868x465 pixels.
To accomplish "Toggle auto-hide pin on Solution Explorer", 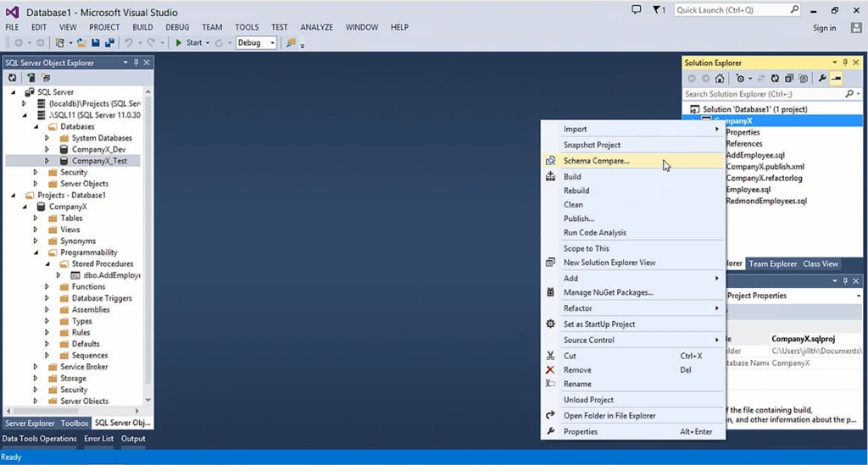I will [x=845, y=63].
